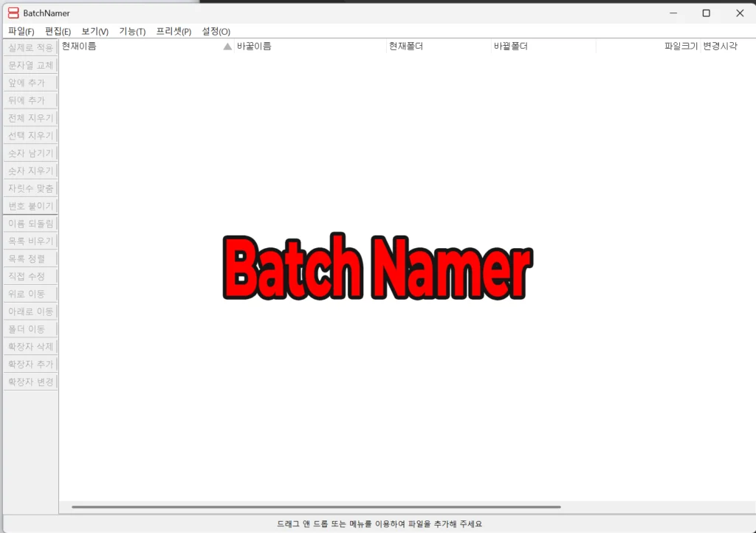Click the 앞에 추가 button
756x533 pixels.
[x=30, y=83]
